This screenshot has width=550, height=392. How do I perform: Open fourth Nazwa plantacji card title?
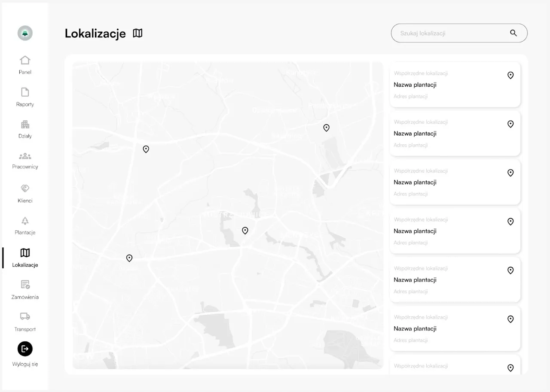click(415, 231)
